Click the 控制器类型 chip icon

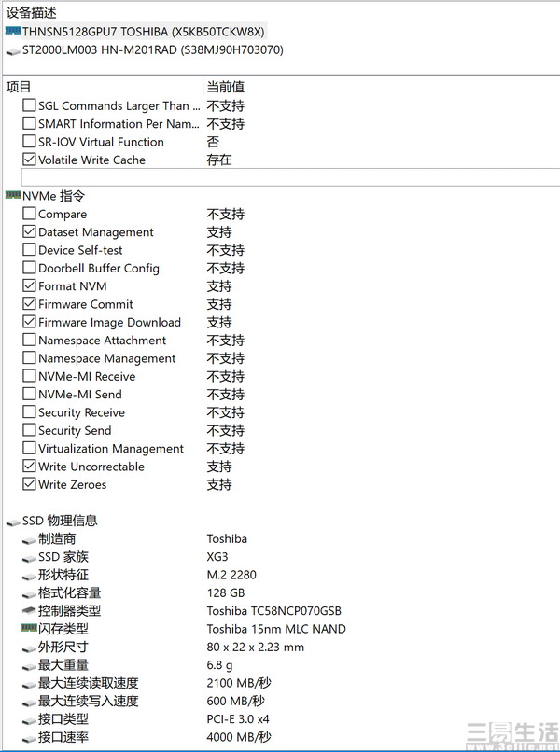coord(28,611)
